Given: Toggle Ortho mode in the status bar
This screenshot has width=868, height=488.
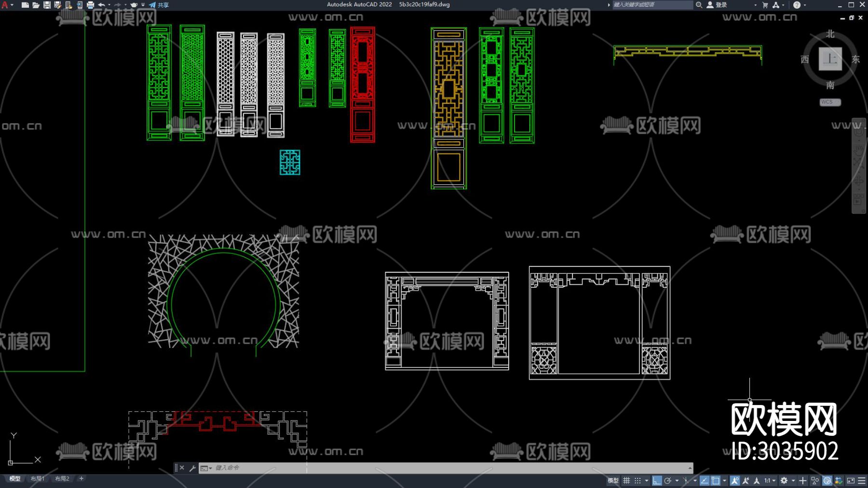Looking at the screenshot, I should tap(656, 481).
